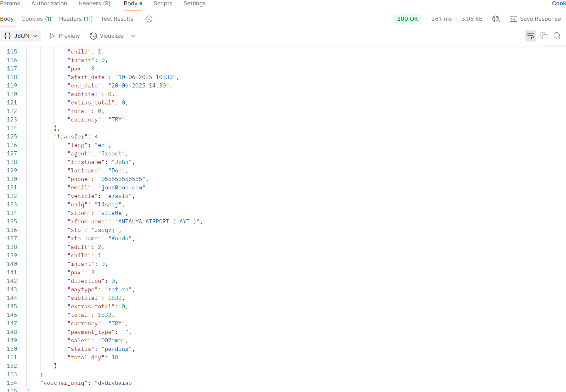Screen dimensions: 566x392
Task: Go to the Authorization tab
Action: [49, 3]
